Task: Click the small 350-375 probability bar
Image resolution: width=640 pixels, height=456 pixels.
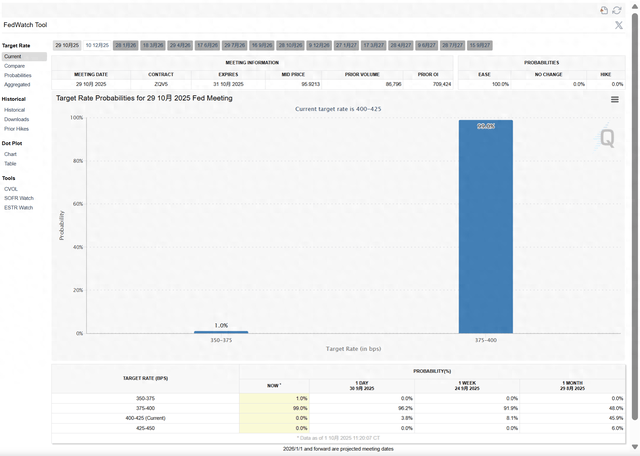Action: pyautogui.click(x=221, y=331)
